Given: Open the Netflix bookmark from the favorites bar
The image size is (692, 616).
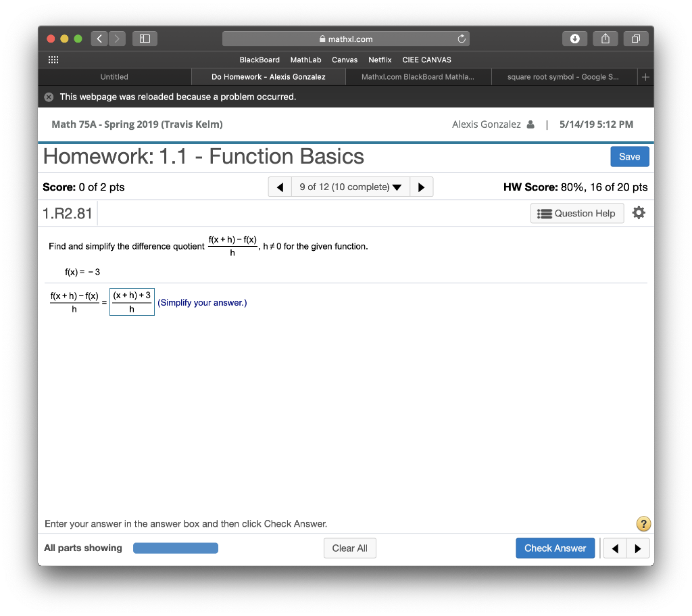Looking at the screenshot, I should click(x=380, y=60).
